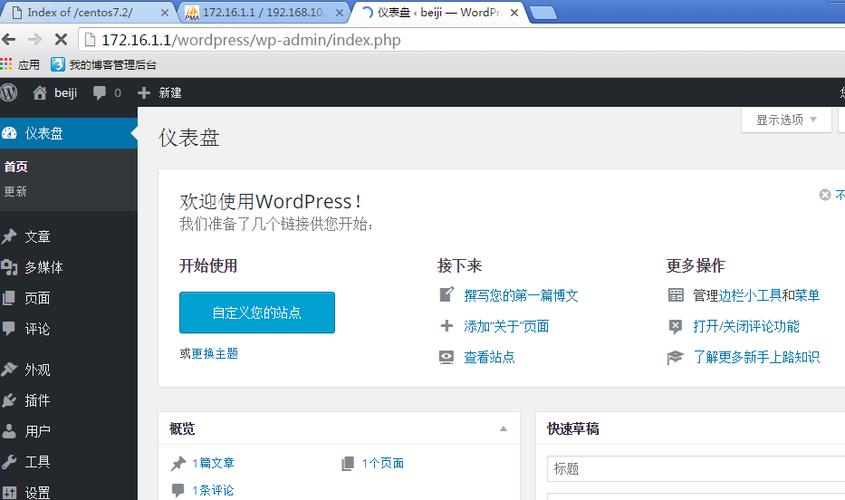This screenshot has height=500, width=845.
Task: Click the browser forward arrow
Action: (x=34, y=39)
